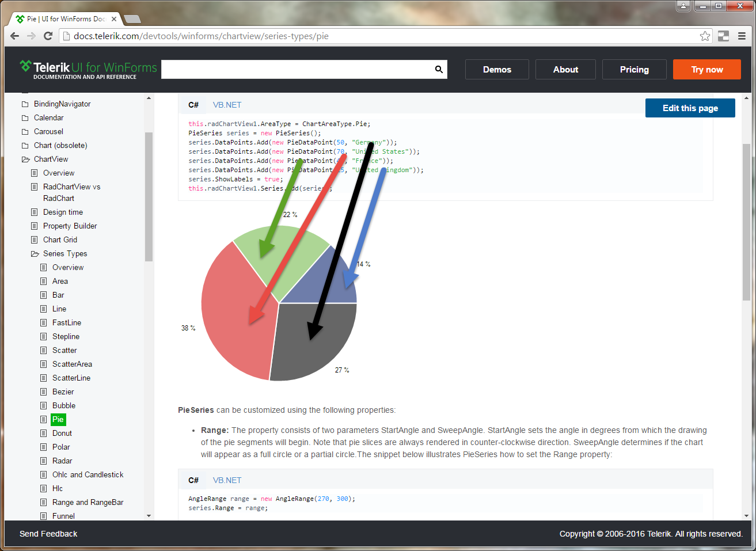Open RadChartView vs RadChart article
This screenshot has height=551, width=756.
click(71, 193)
